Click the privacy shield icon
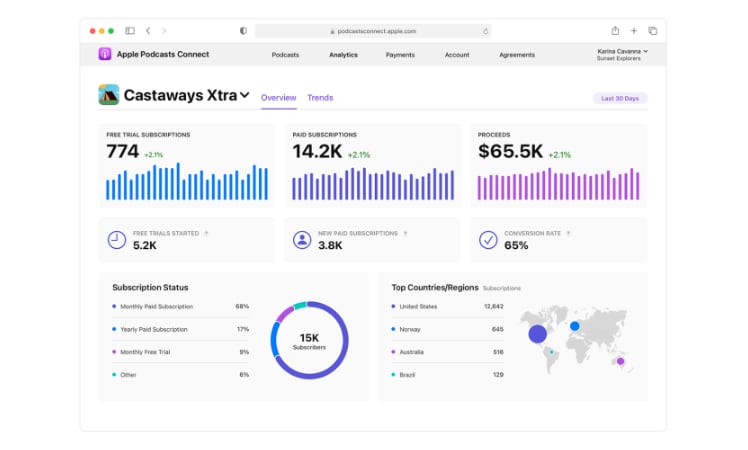The height and width of the screenshot is (450, 748). coord(243,31)
